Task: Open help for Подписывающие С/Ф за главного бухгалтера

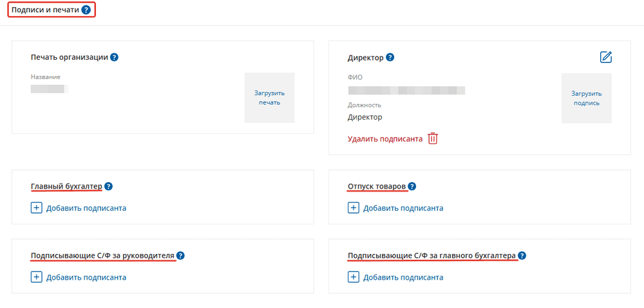Action: coord(522,255)
